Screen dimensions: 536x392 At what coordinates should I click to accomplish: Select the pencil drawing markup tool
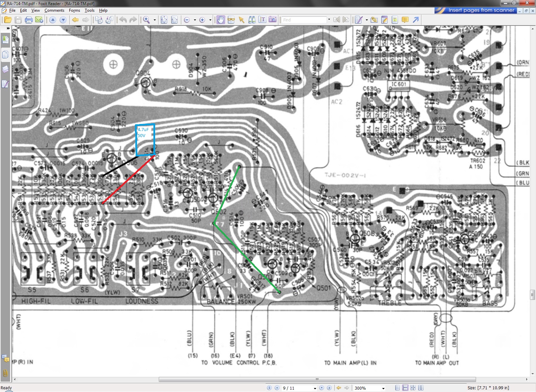tap(359, 20)
